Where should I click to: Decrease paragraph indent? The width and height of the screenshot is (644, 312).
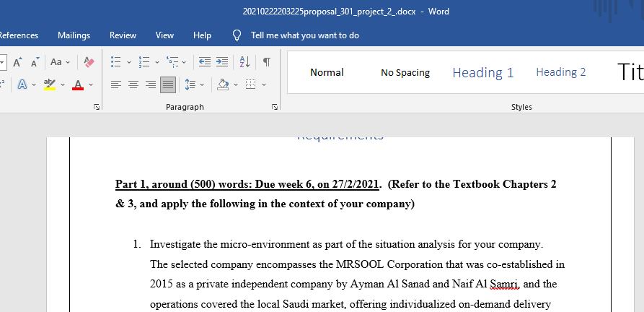click(x=205, y=62)
